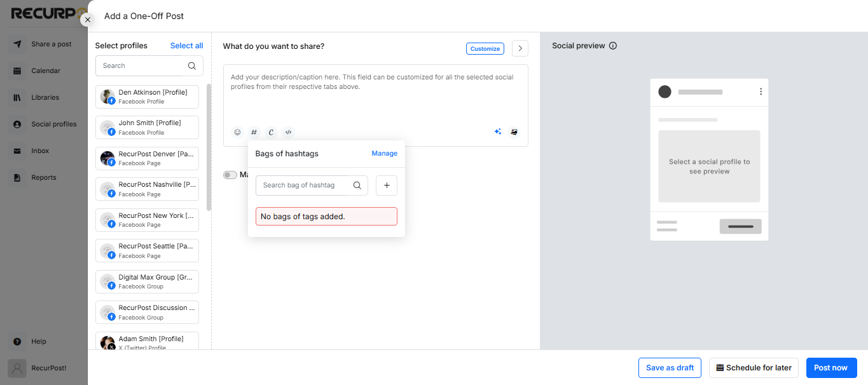Select John Smith Facebook Profile

pyautogui.click(x=147, y=127)
